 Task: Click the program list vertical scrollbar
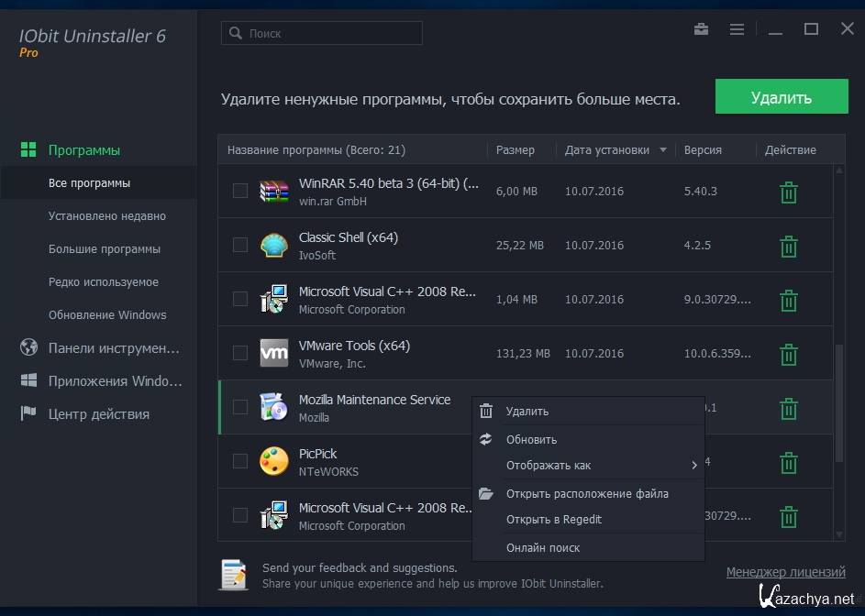click(839, 403)
